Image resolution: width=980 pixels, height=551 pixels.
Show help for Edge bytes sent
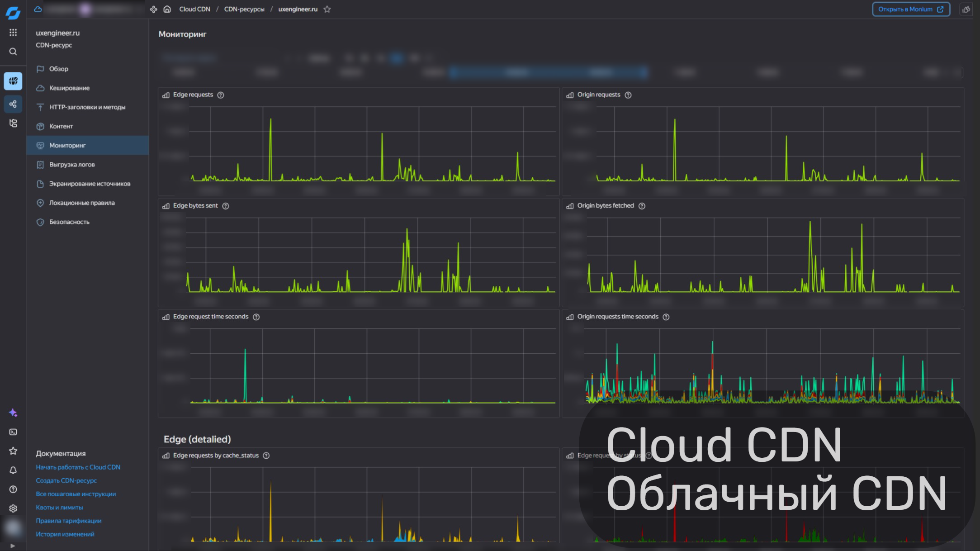pos(226,206)
